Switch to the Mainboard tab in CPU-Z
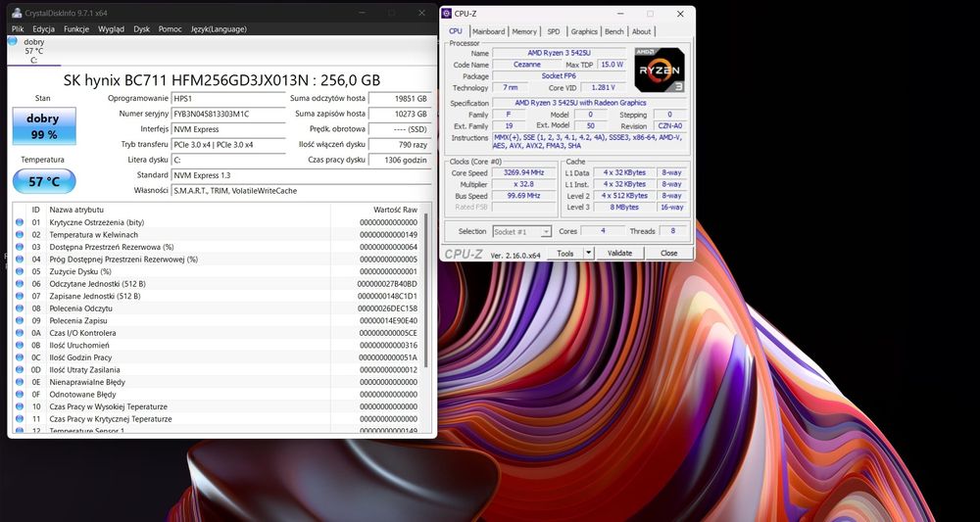 489,31
